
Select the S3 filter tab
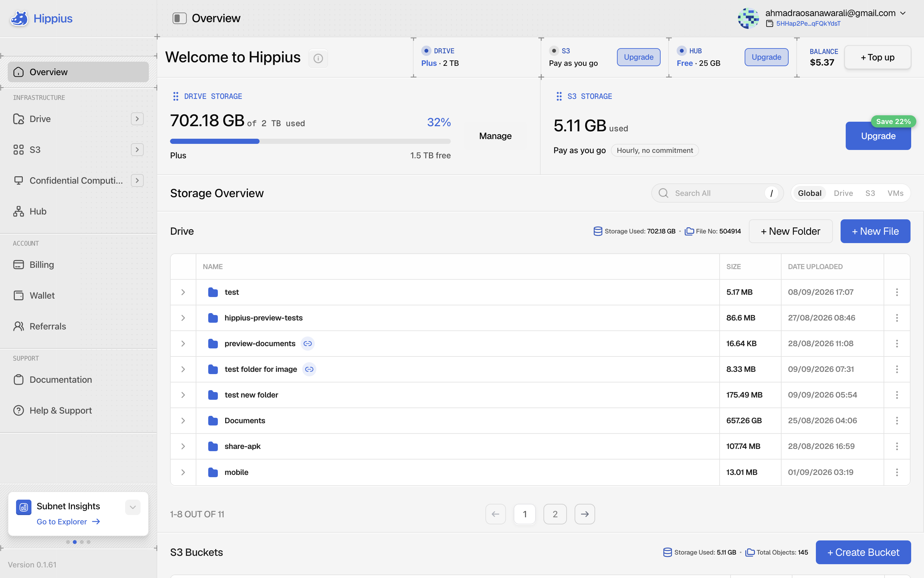870,193
